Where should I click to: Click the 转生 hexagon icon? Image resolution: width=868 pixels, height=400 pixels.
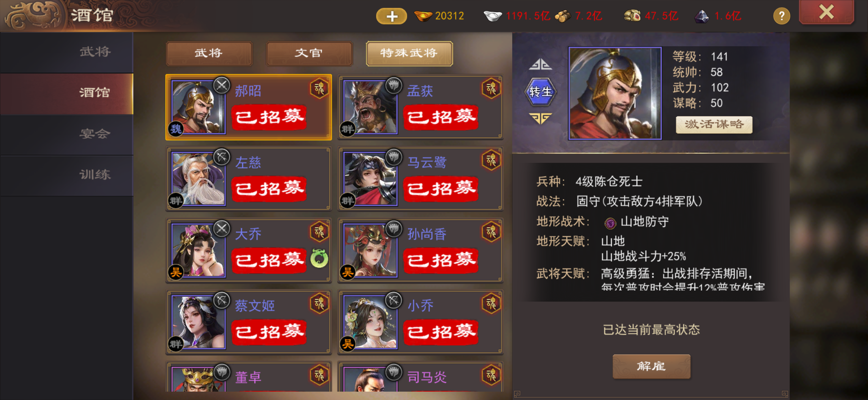(540, 91)
